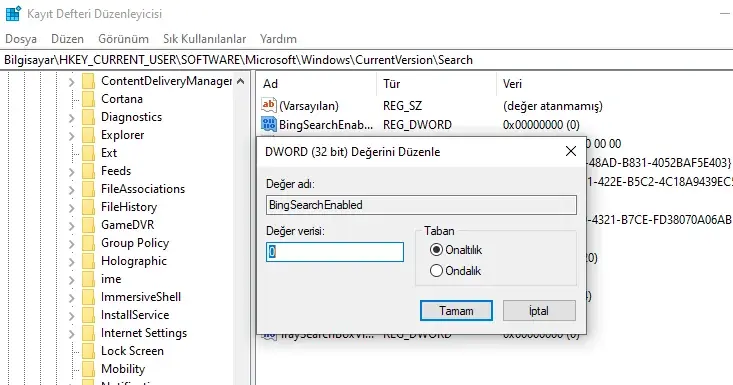Select the Lock Screen tree item label

132,351
